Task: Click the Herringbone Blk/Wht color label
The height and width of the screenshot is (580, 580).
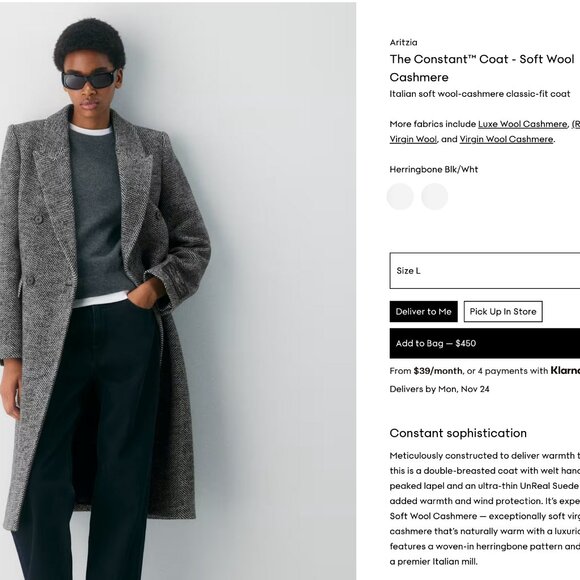Action: 434,169
